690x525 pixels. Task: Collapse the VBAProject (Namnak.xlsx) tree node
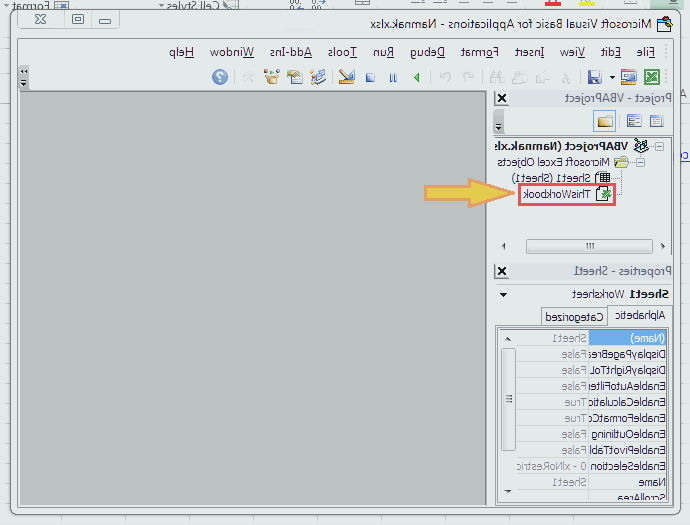click(659, 146)
